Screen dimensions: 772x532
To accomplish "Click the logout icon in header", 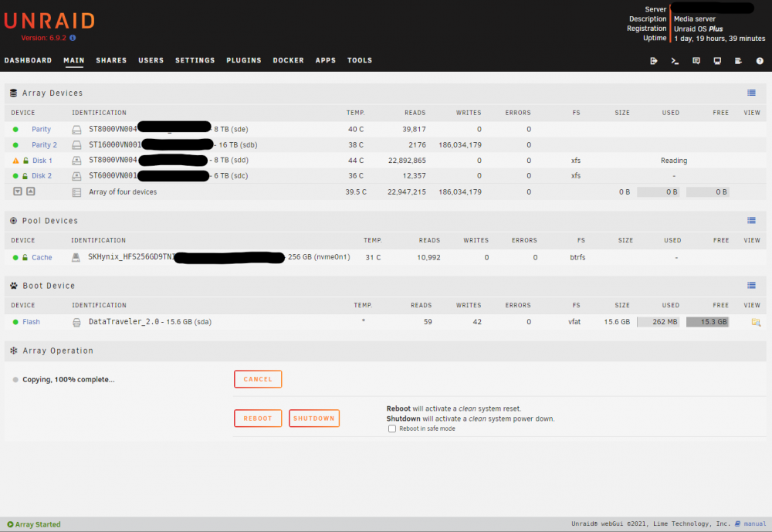I will tap(654, 60).
